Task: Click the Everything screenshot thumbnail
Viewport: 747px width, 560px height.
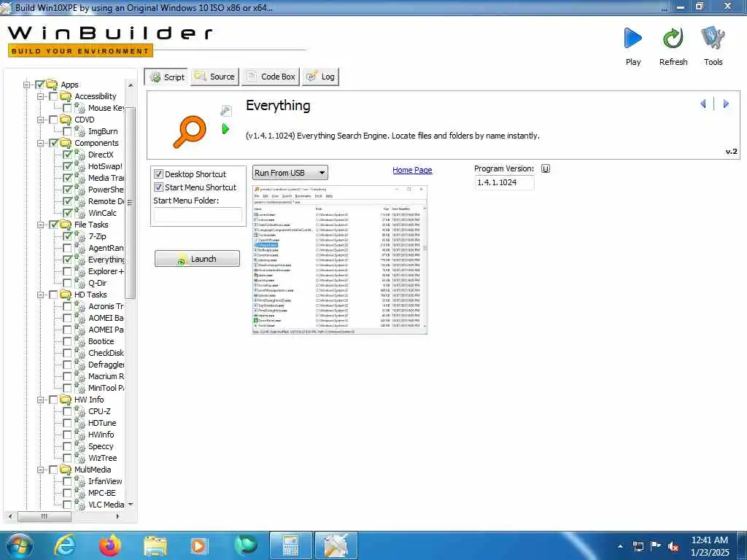Action: (339, 260)
